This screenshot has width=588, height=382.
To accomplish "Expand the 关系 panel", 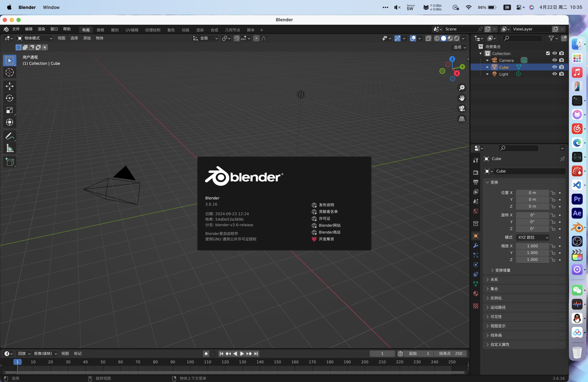I will click(x=494, y=280).
